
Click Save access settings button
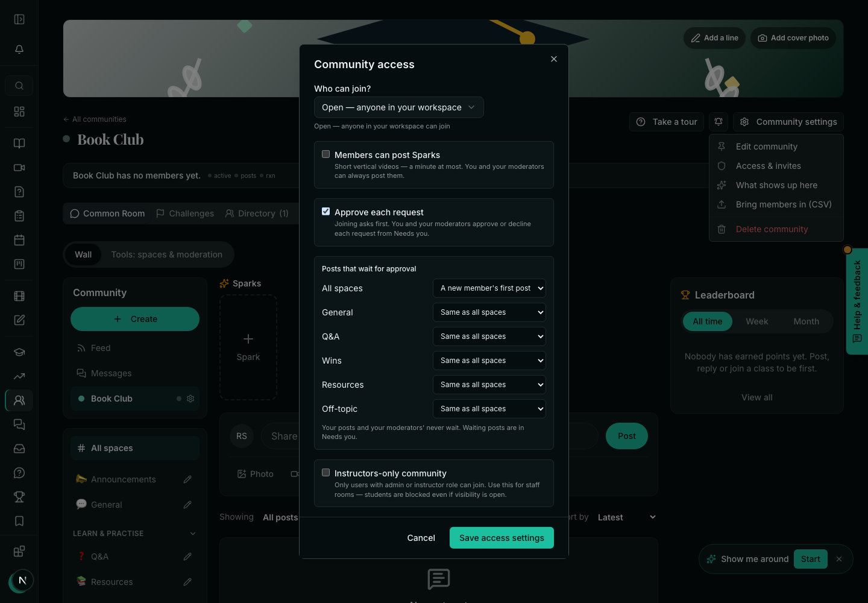coord(502,538)
